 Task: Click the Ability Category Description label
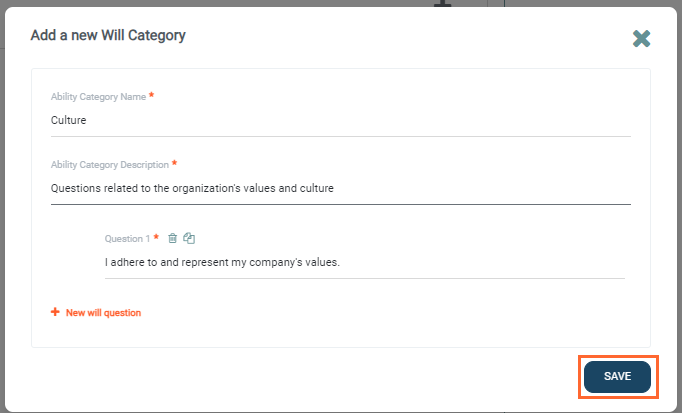pyautogui.click(x=110, y=164)
